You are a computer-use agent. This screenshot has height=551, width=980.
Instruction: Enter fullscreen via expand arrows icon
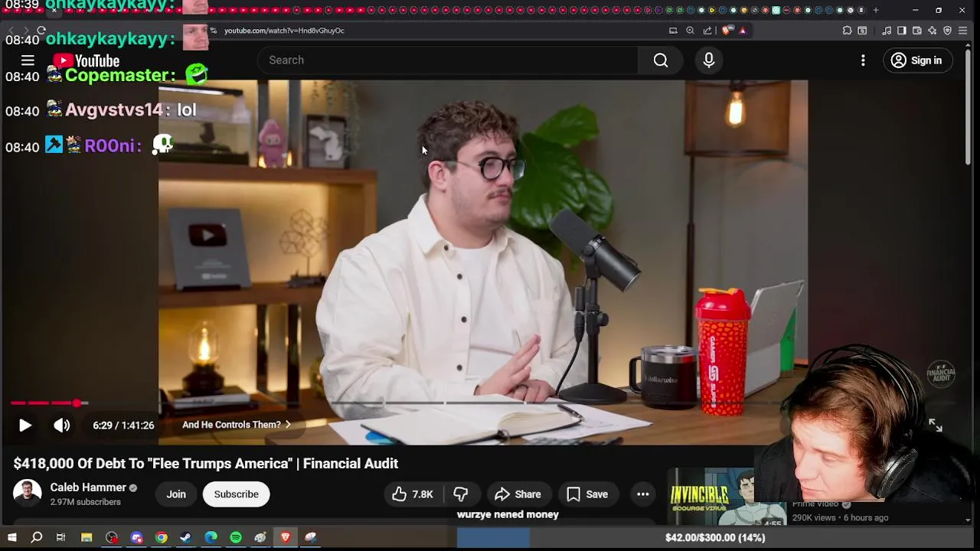pos(936,425)
